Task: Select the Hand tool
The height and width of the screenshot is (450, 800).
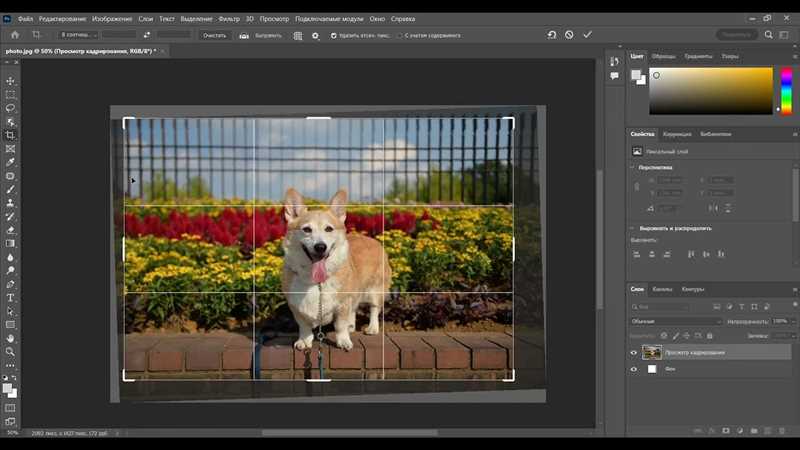Action: pyautogui.click(x=10, y=338)
